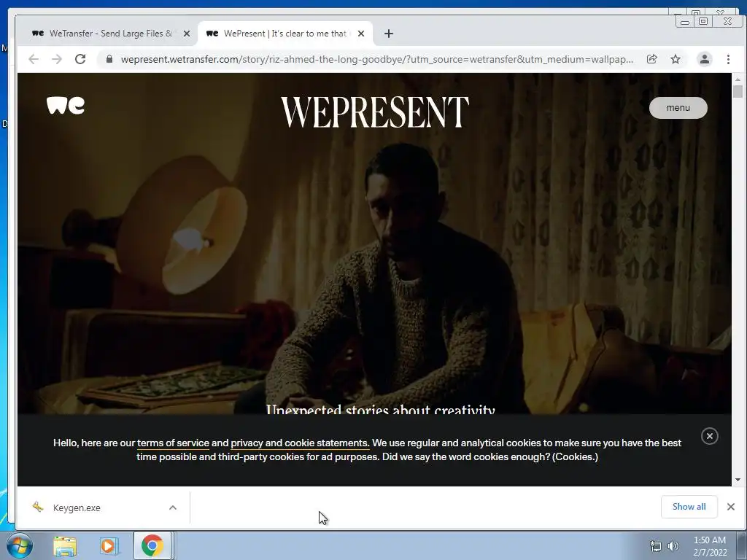Switch to the WeTransfer tab

109,34
